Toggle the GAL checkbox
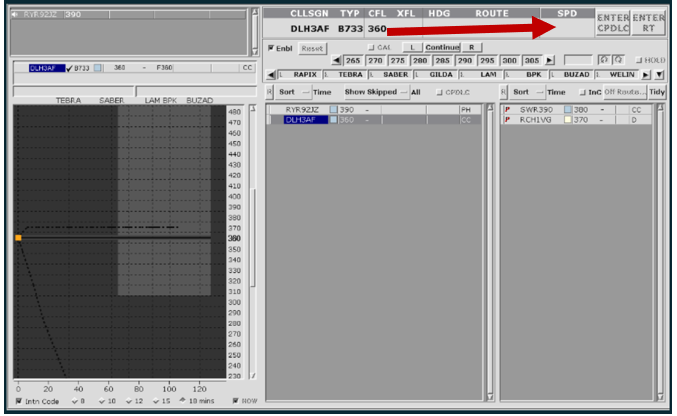This screenshot has width=677, height=416. [x=371, y=48]
